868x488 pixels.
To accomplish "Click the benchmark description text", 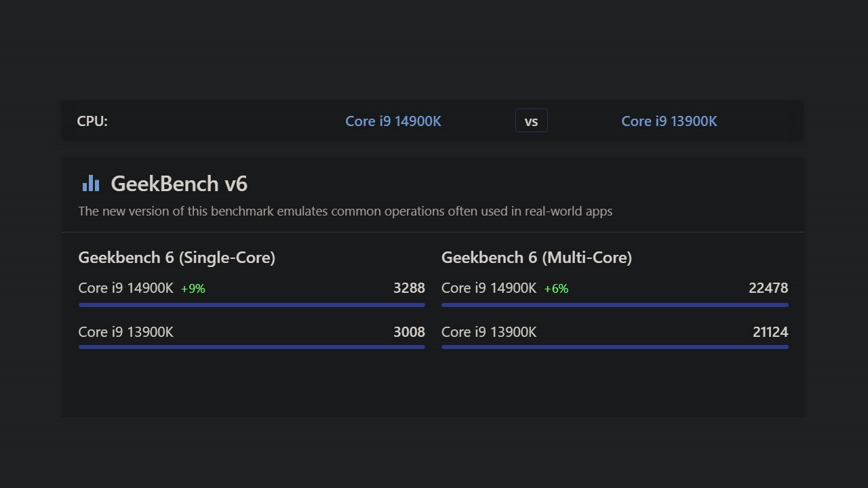I will coord(345,211).
